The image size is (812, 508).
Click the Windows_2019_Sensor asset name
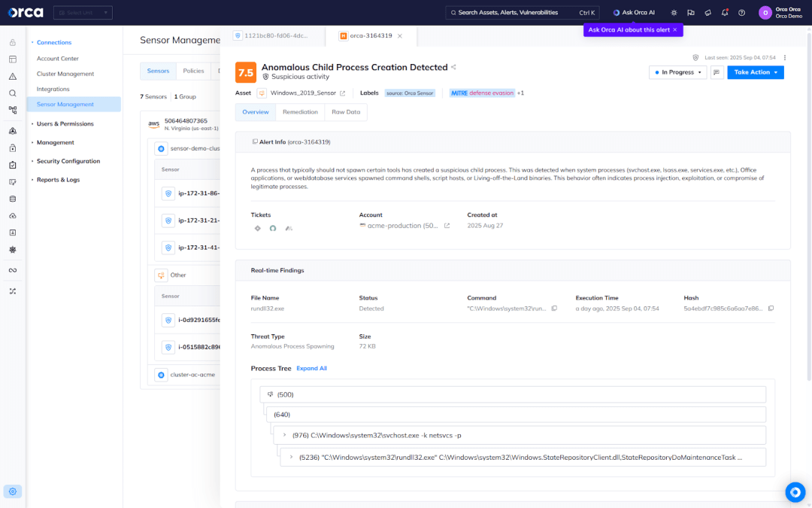[303, 93]
